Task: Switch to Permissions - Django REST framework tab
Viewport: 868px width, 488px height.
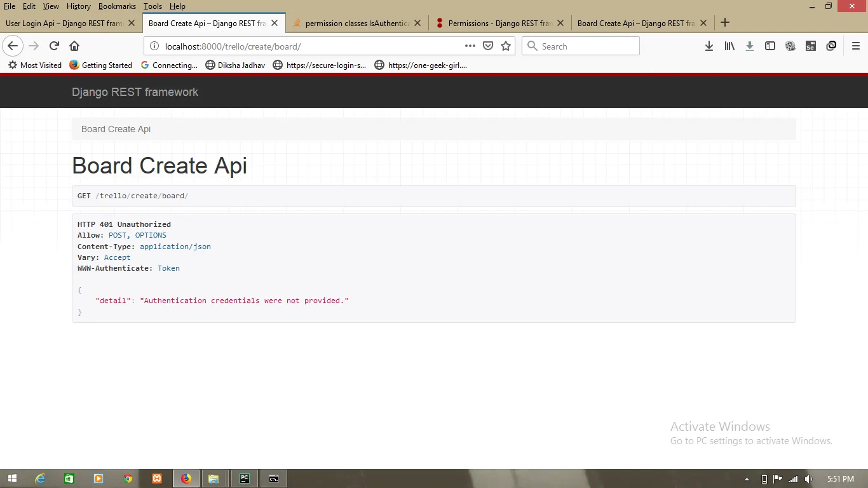Action: pos(500,23)
